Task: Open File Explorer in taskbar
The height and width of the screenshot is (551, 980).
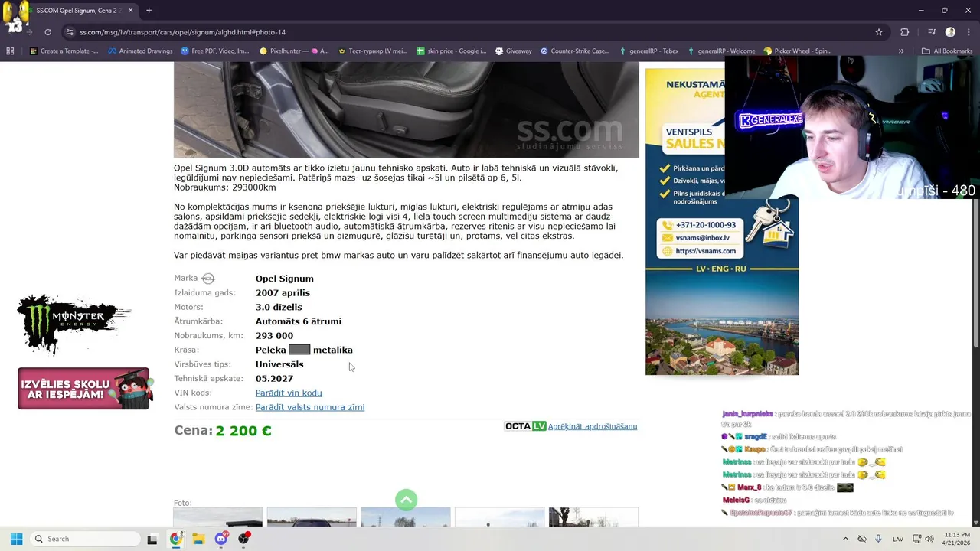Action: pos(198,539)
